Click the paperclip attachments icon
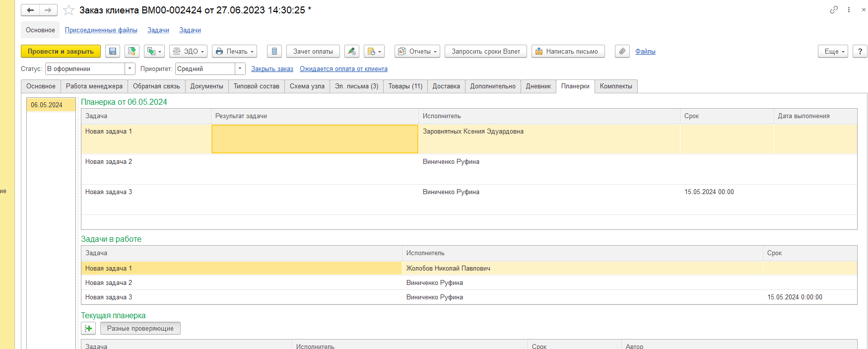868x349 pixels. pos(622,51)
